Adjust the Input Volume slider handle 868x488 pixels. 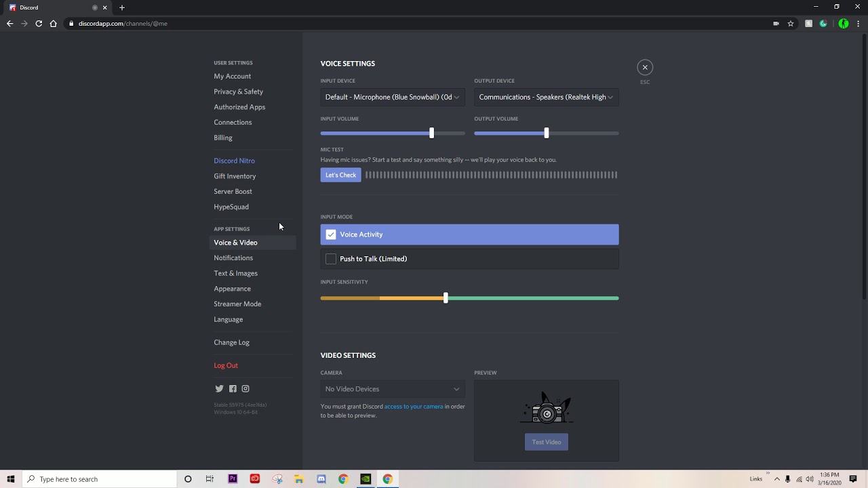point(431,133)
